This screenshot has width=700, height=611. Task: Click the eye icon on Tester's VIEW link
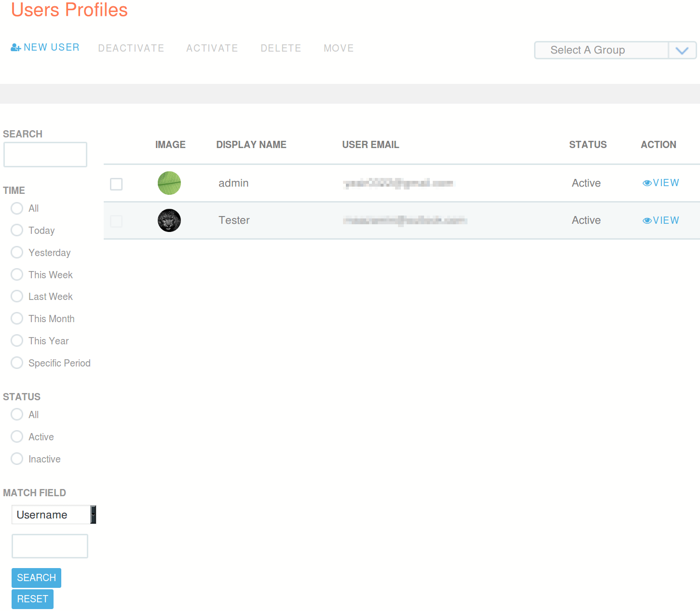[647, 220]
